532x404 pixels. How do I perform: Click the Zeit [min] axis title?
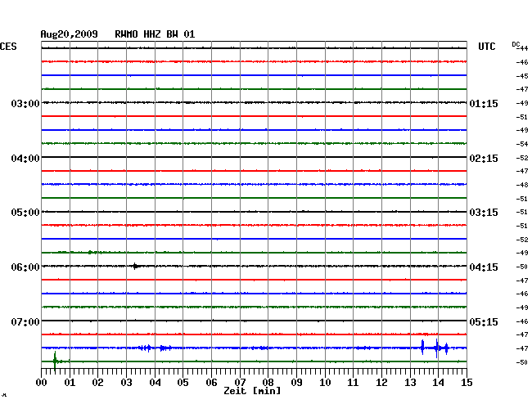pyautogui.click(x=252, y=391)
